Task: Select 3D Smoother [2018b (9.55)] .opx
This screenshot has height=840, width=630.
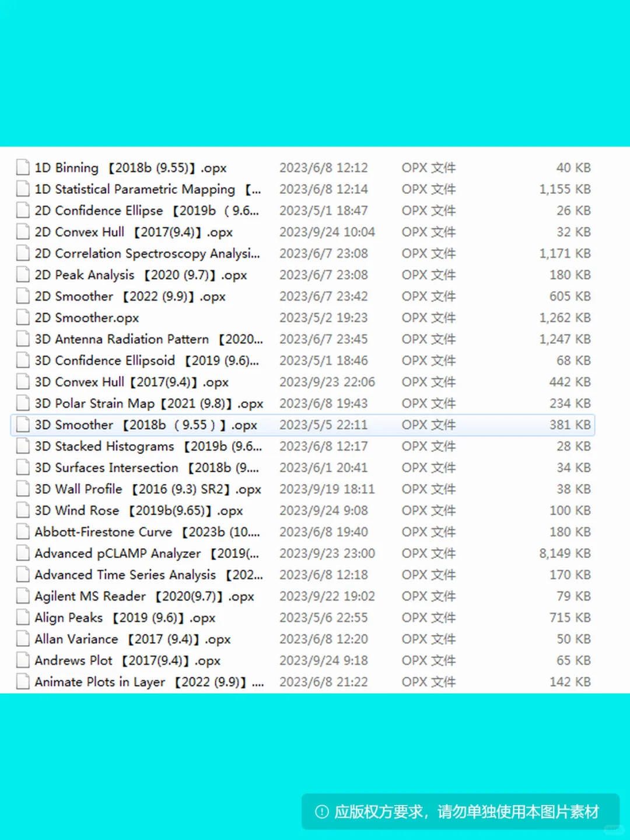Action: coord(146,425)
